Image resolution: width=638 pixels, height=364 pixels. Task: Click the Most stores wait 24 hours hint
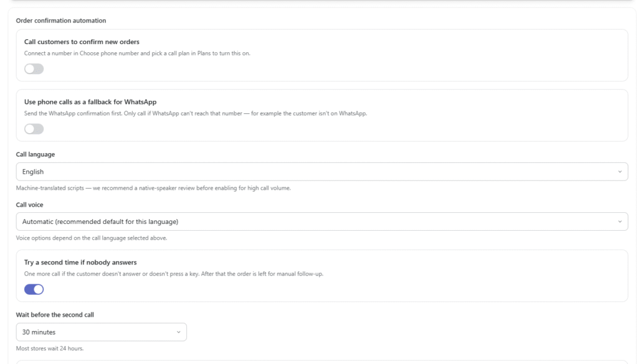click(50, 348)
